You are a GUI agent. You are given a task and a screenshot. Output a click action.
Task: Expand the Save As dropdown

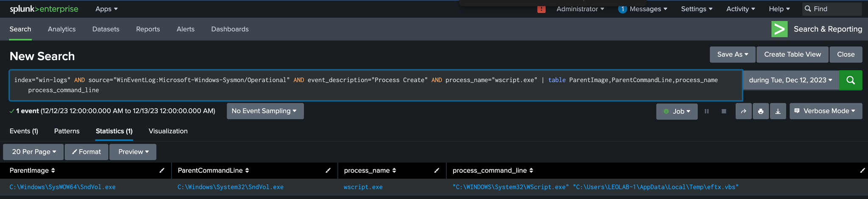click(x=732, y=54)
